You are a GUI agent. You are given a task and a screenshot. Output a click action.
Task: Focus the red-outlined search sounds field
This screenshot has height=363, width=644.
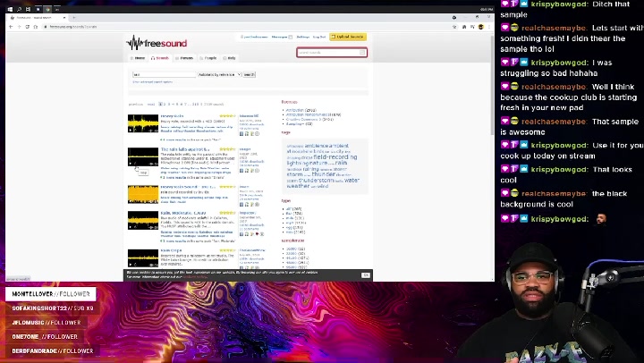(x=332, y=52)
